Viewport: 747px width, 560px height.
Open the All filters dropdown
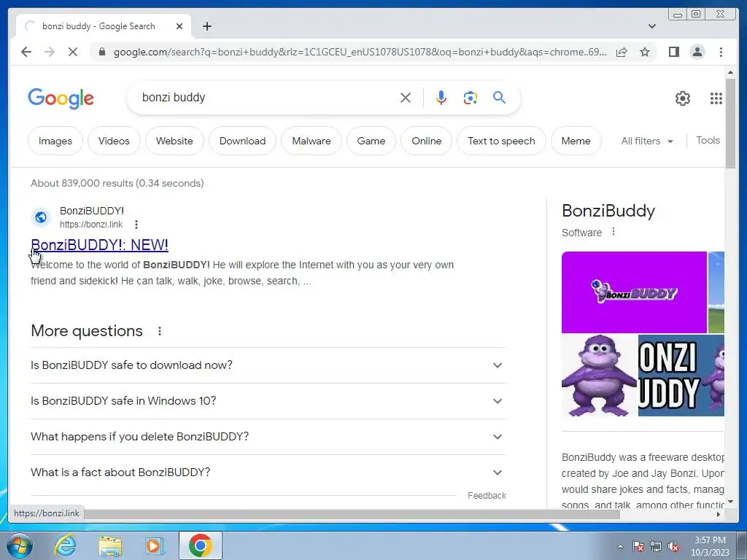[647, 141]
